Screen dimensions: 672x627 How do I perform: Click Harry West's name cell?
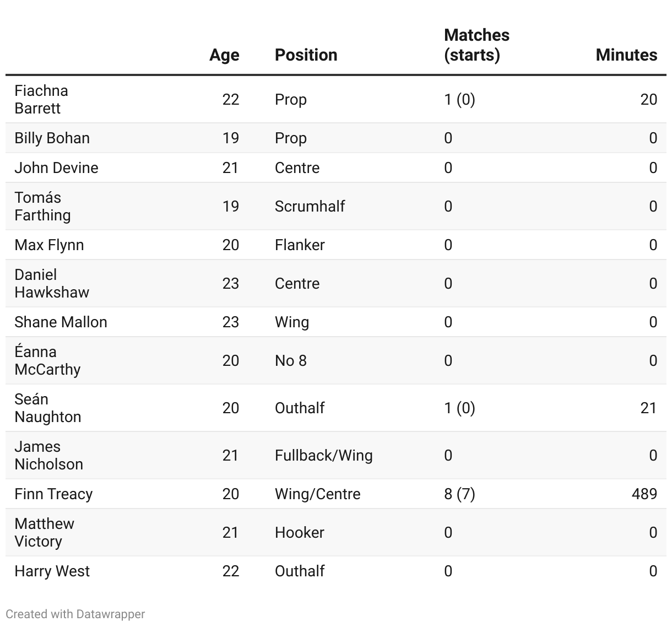(x=52, y=571)
